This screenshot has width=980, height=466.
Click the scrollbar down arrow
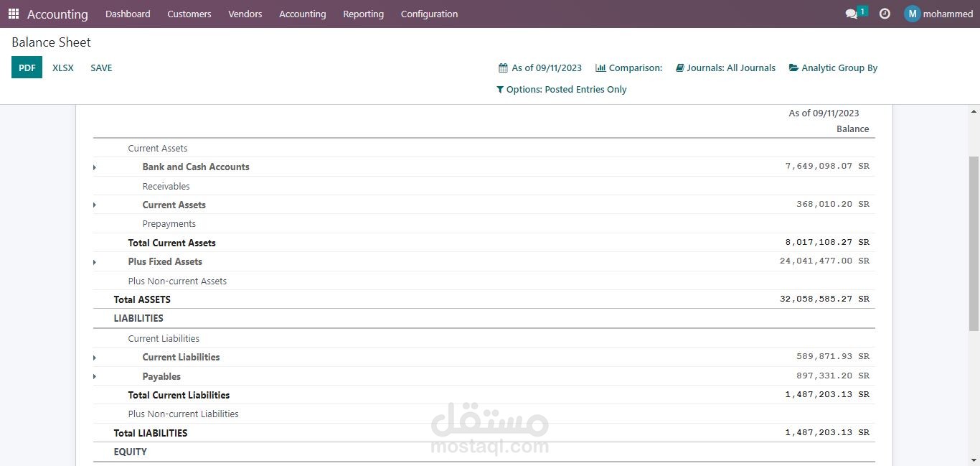974,460
